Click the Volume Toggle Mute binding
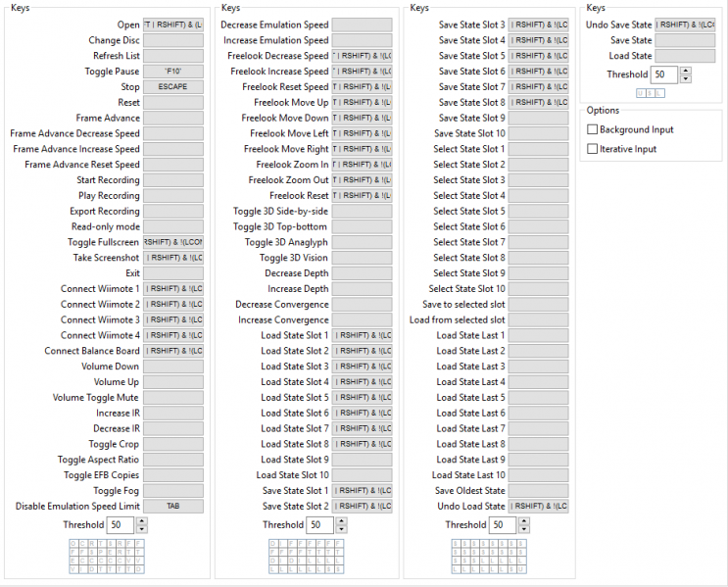This screenshot has width=728, height=587. (173, 398)
